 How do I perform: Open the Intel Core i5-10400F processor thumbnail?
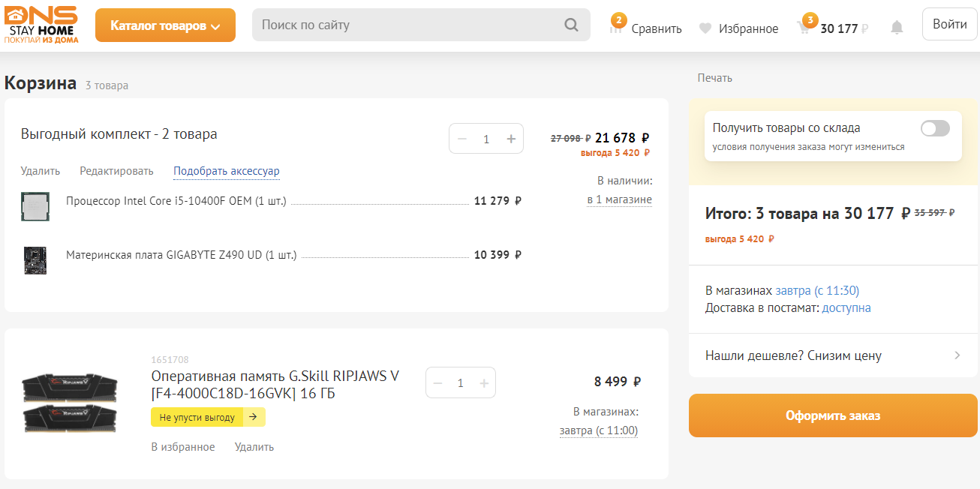(x=35, y=206)
